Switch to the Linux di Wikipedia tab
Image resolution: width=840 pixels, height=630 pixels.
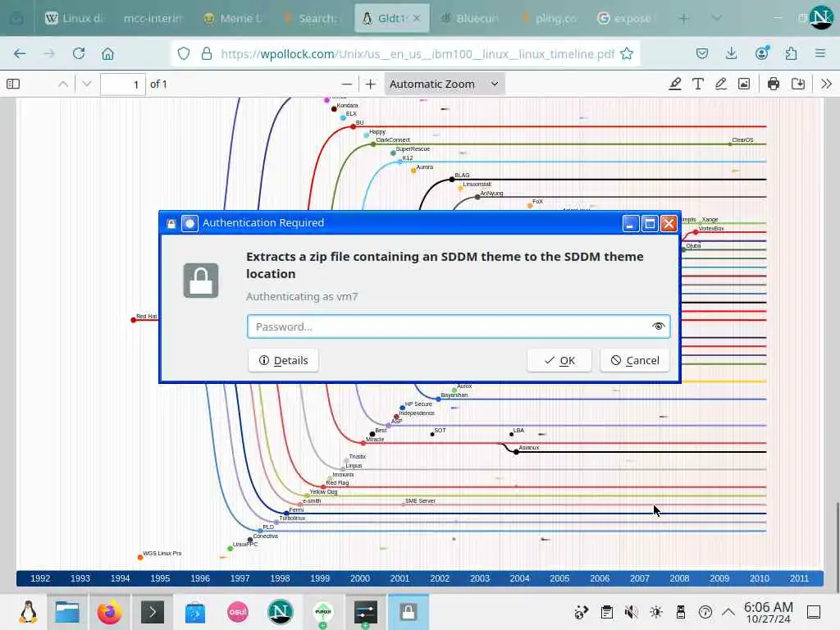pos(74,18)
